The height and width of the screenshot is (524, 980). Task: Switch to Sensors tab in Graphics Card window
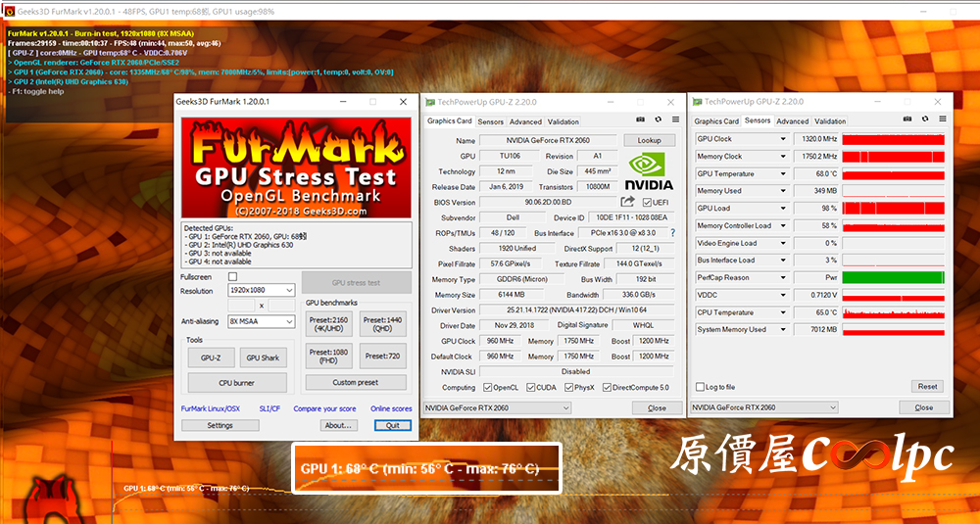[491, 121]
